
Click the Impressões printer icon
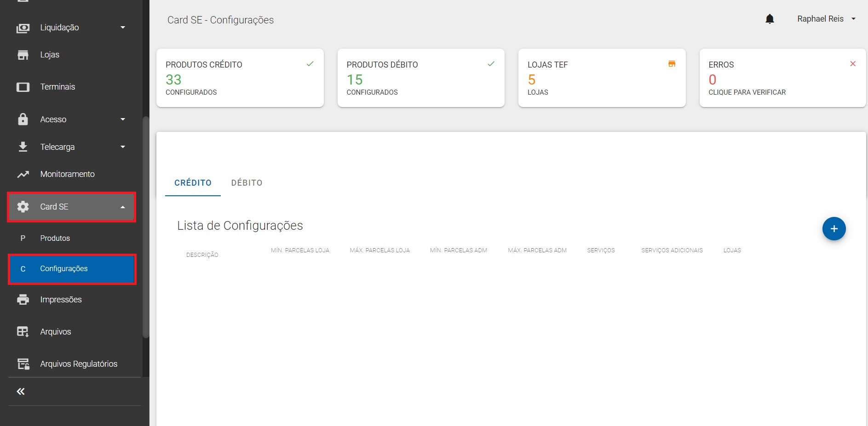pos(23,300)
